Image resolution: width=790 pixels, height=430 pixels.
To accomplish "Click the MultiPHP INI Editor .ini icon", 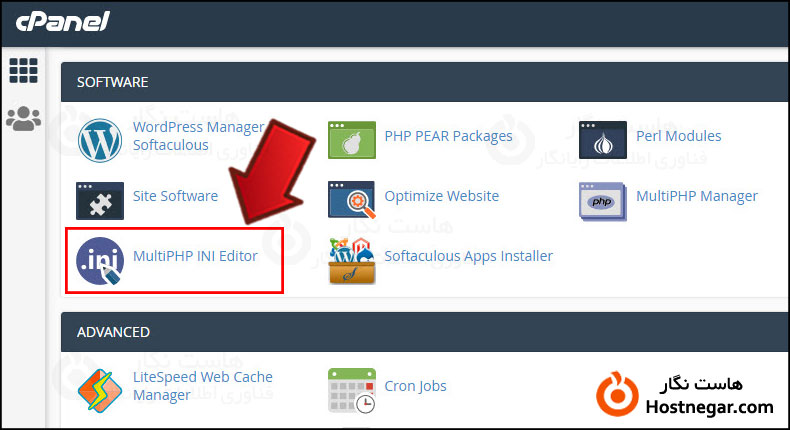I will [99, 260].
